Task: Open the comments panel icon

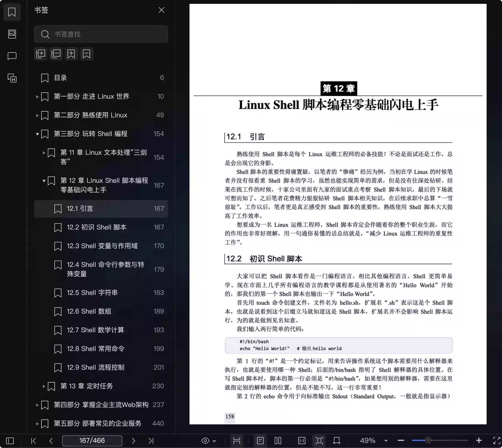Action: coord(12,56)
